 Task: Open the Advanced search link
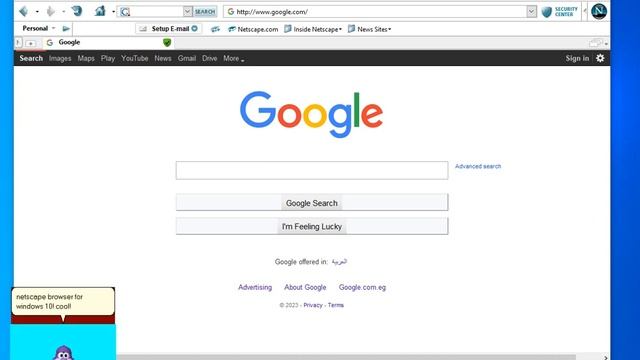pyautogui.click(x=478, y=166)
